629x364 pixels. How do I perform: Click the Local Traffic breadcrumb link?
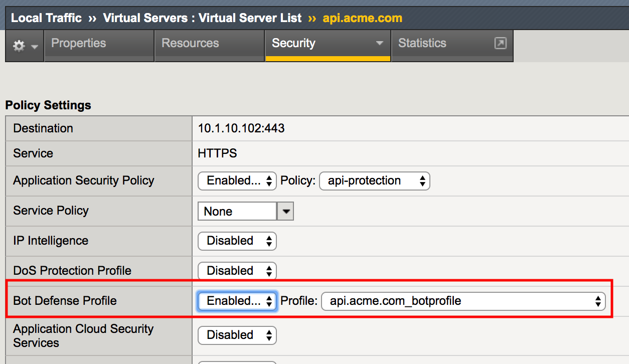[x=46, y=19]
